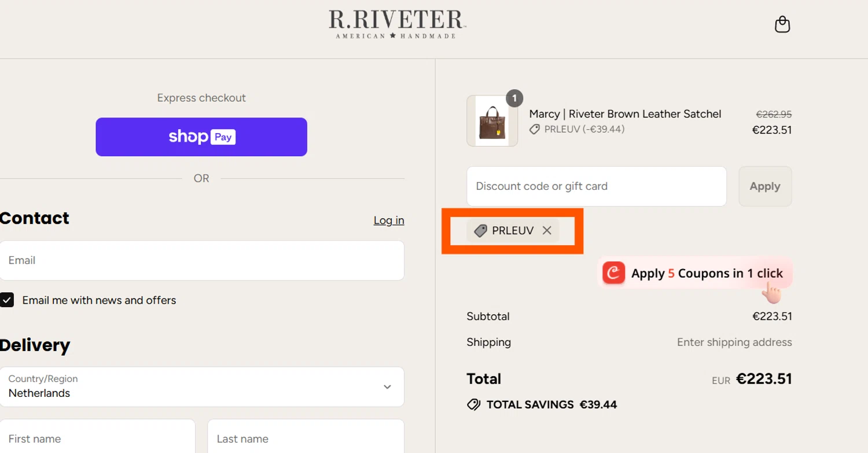
Task: Focus the Email input field
Action: [x=202, y=260]
